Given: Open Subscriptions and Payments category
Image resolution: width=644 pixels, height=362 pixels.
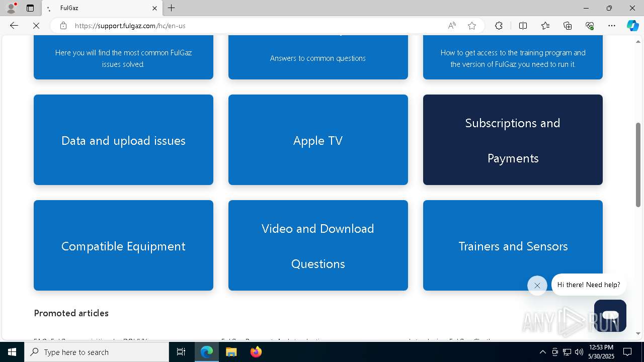Looking at the screenshot, I should [x=513, y=140].
